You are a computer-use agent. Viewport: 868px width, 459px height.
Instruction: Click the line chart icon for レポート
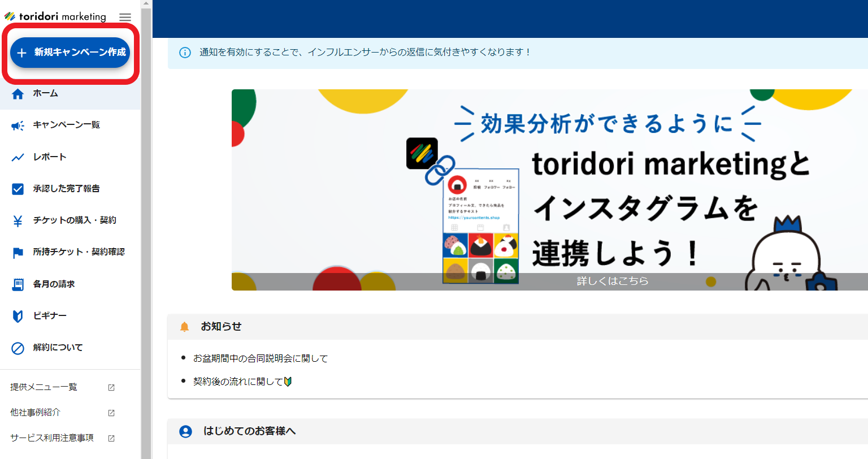tap(18, 157)
